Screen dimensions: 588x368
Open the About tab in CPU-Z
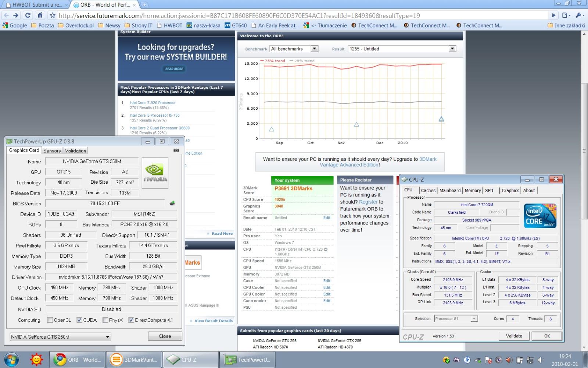pyautogui.click(x=529, y=190)
